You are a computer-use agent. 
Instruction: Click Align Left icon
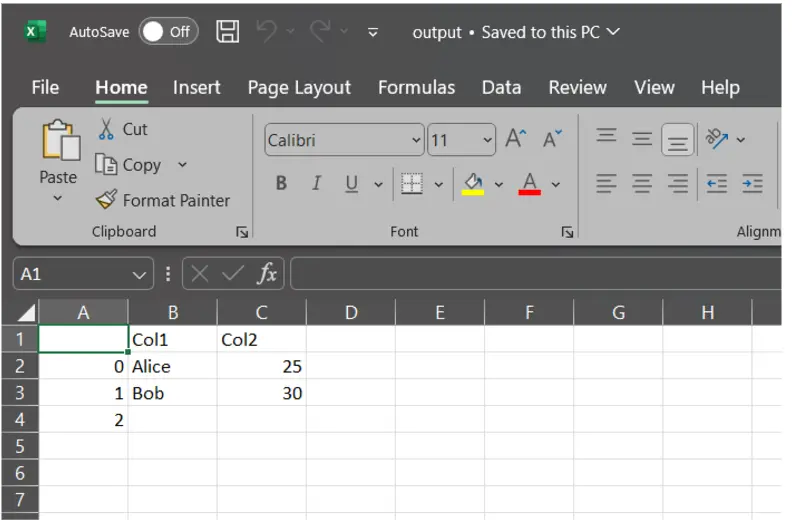[606, 183]
